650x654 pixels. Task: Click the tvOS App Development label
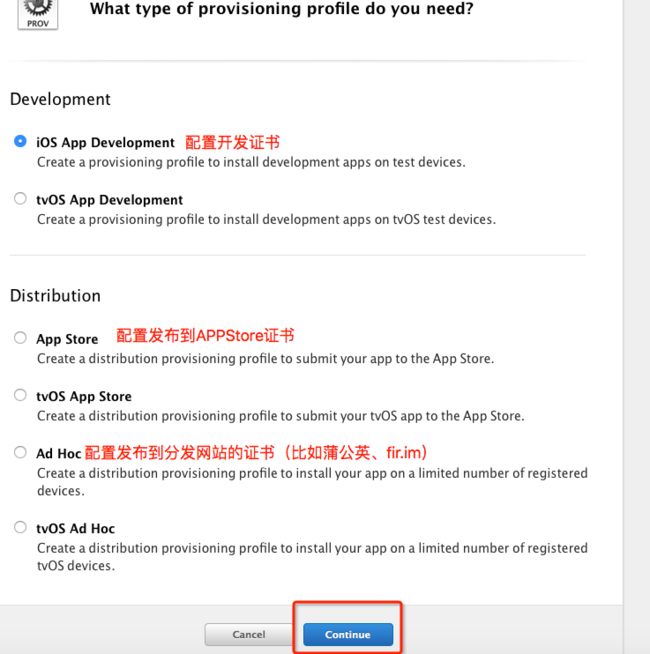point(109,200)
